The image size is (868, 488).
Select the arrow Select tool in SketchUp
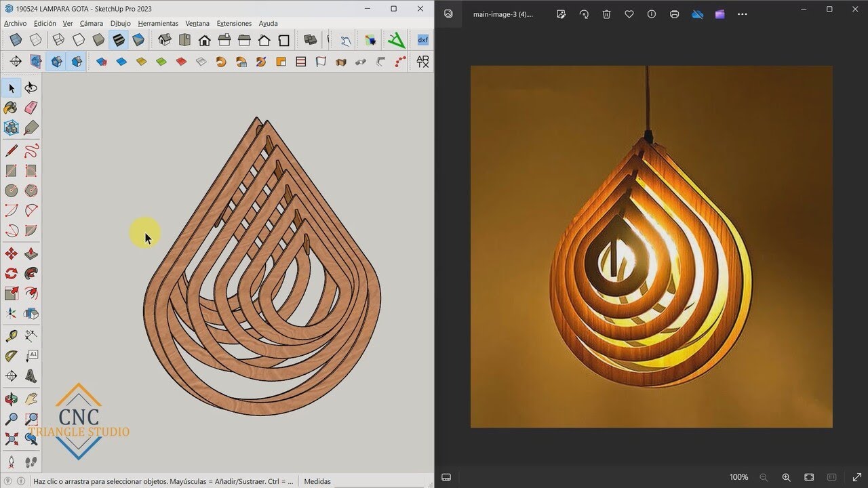pos(12,87)
